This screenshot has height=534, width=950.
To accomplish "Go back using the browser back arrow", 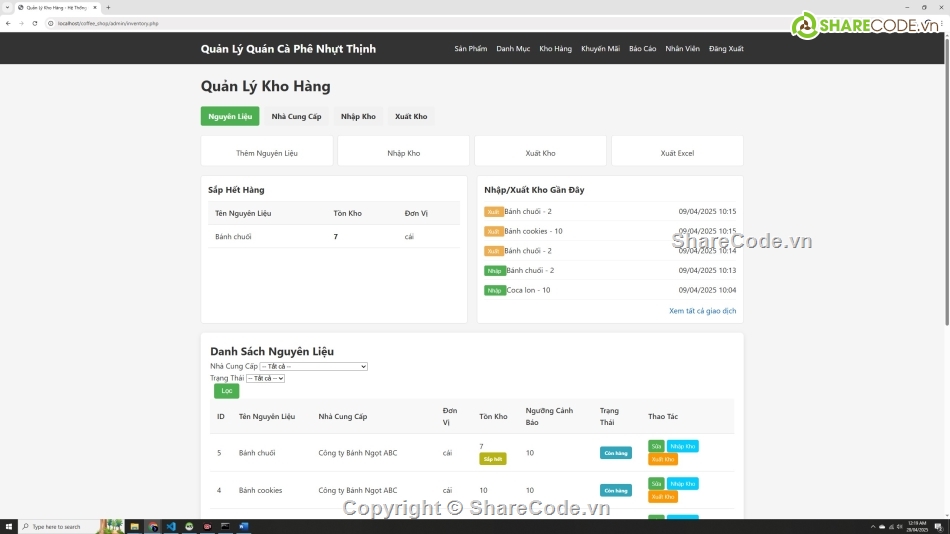I will click(x=8, y=23).
